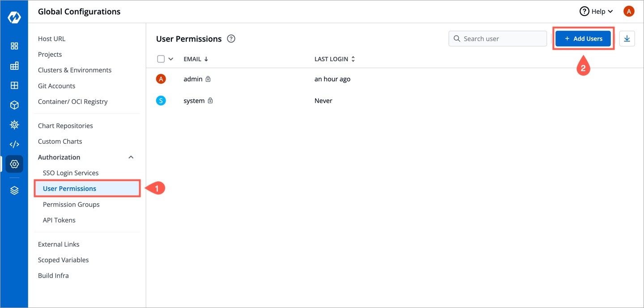
Task: Open the profile avatar in top right
Action: pyautogui.click(x=629, y=12)
